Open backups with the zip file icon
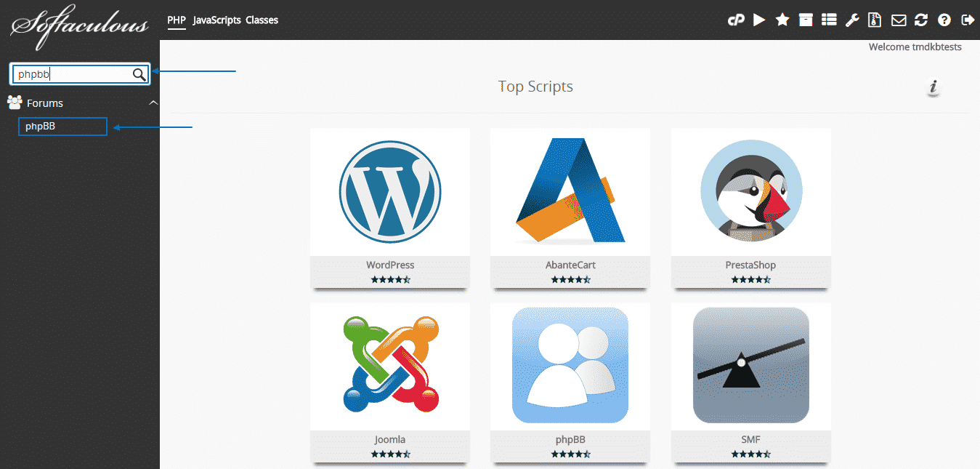The image size is (980, 469). 875,20
